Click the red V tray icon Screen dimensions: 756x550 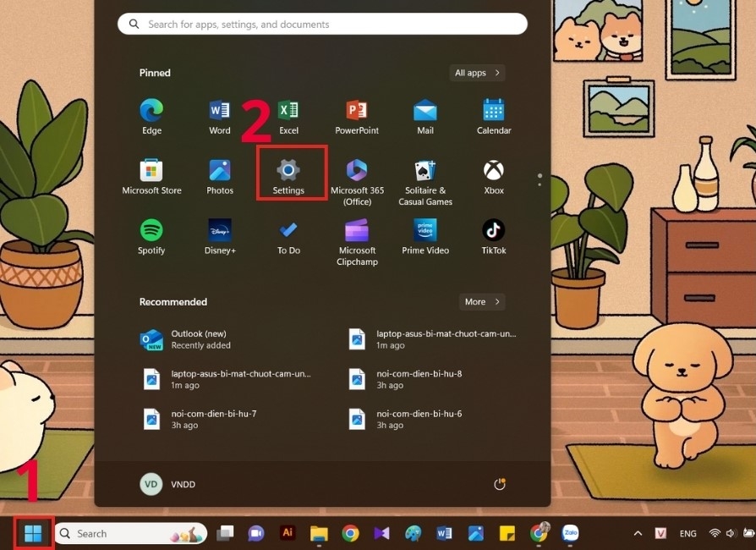660,533
